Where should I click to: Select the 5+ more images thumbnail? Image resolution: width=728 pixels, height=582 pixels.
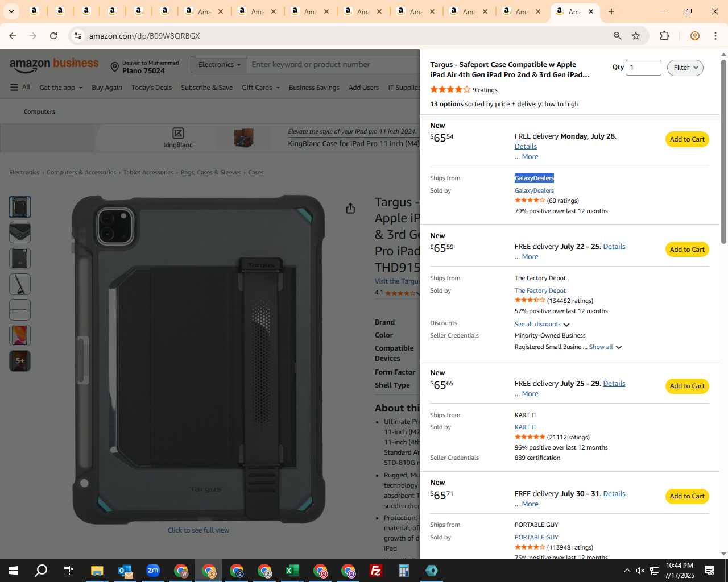(x=20, y=361)
